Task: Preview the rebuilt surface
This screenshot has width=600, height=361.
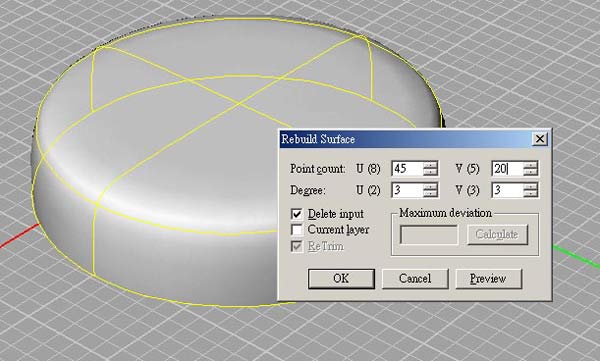Action: tap(489, 278)
